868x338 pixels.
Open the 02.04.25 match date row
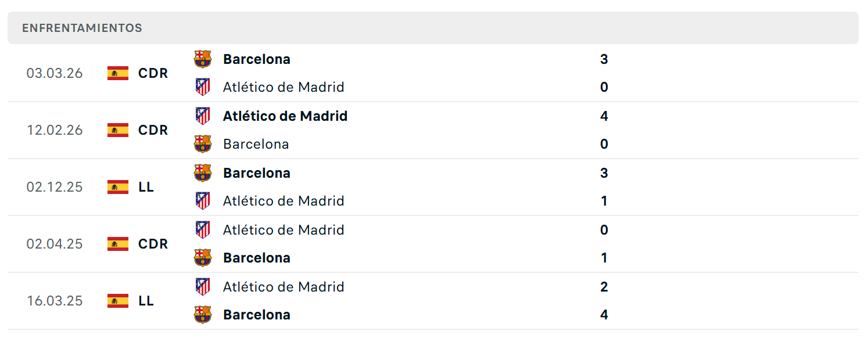pos(433,244)
